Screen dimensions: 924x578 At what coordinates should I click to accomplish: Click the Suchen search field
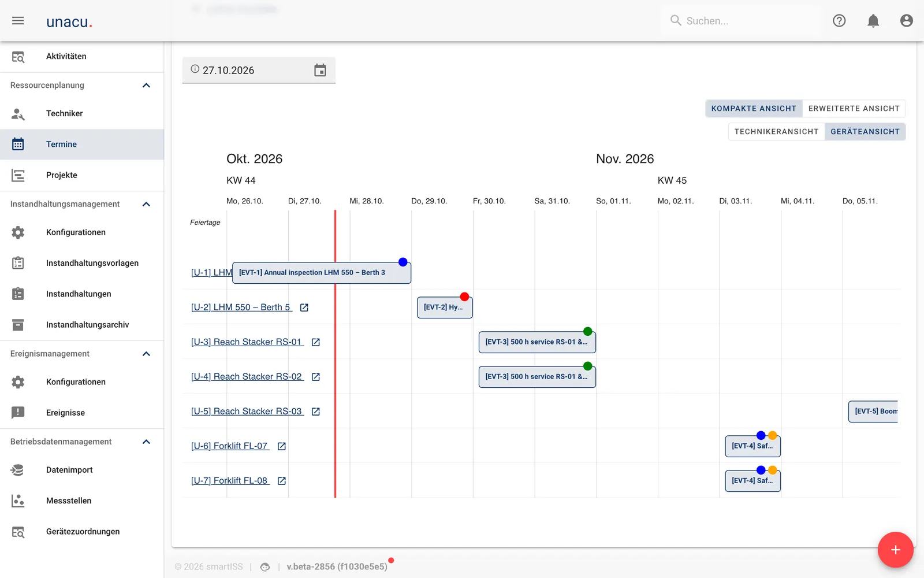741,21
